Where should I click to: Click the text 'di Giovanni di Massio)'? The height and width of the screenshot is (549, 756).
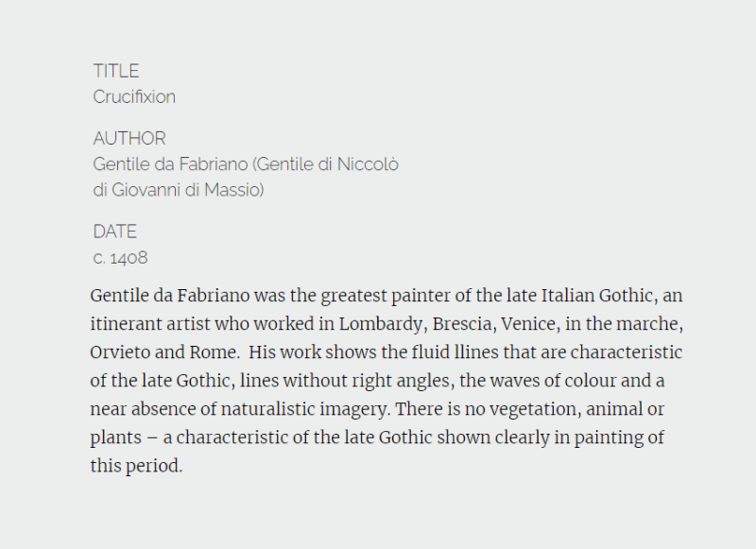[179, 190]
